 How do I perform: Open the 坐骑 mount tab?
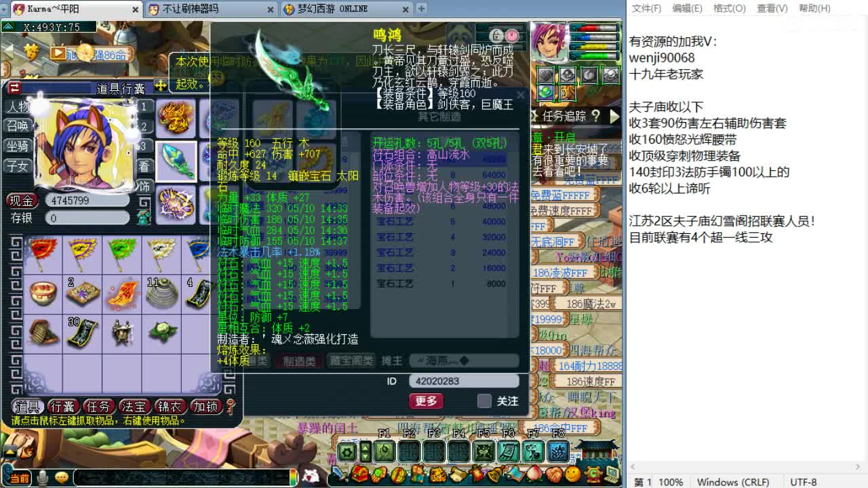click(x=17, y=146)
